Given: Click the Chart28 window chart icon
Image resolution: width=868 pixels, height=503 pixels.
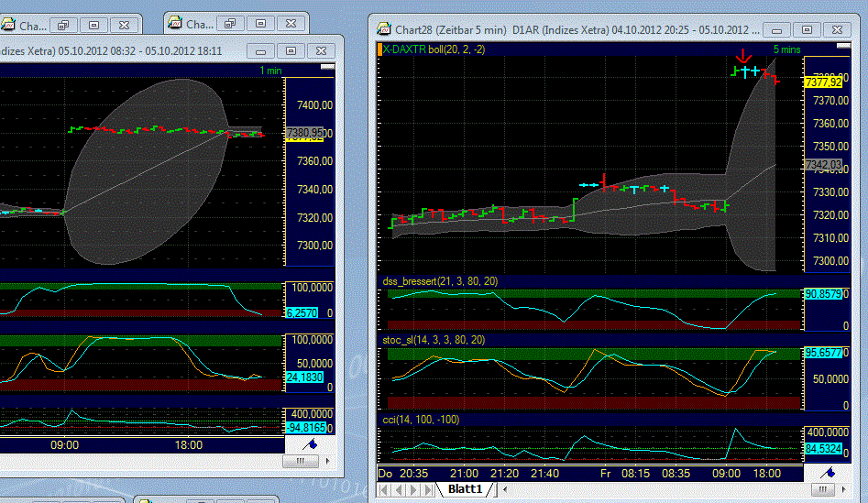Looking at the screenshot, I should [x=383, y=29].
